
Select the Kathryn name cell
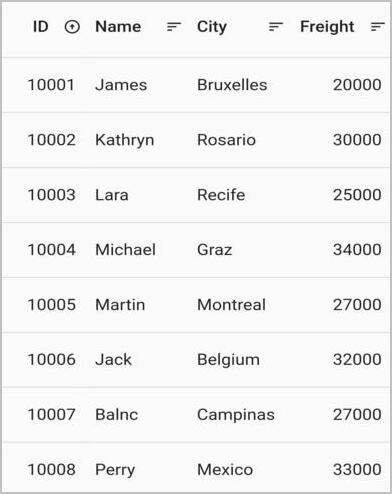(x=125, y=140)
